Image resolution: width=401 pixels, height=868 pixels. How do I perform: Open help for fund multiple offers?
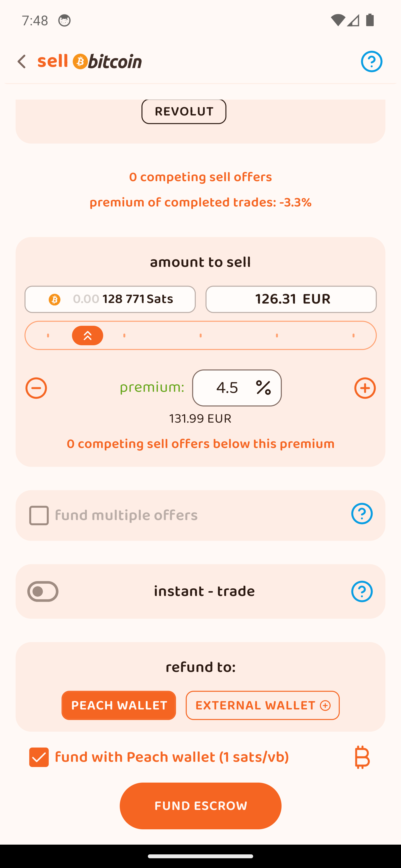coord(361,514)
